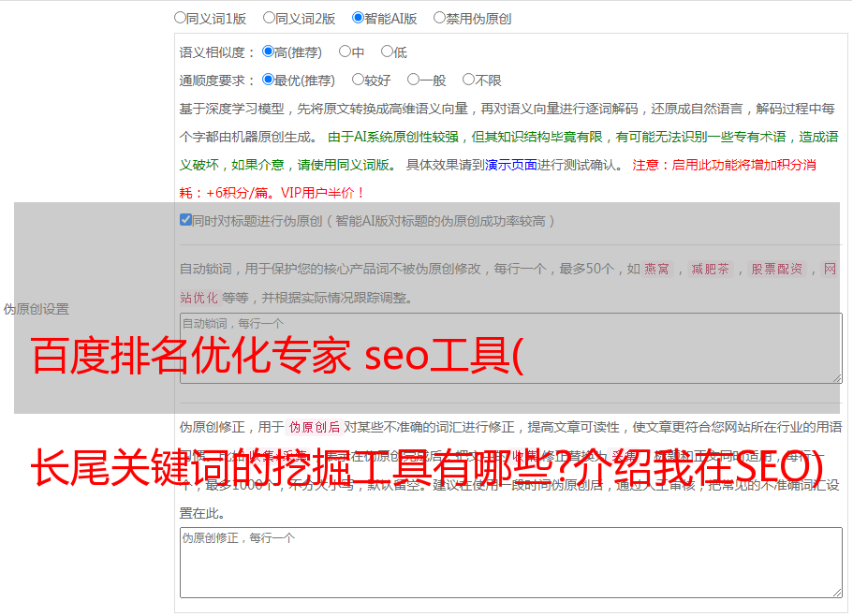
Task: Click the red 注意 points consumption warning
Action: (x=498, y=179)
